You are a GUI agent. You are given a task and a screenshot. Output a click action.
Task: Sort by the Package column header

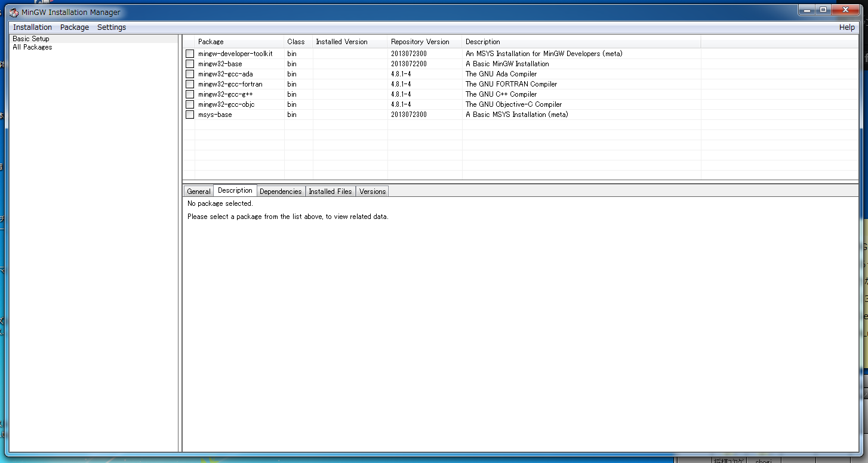point(239,42)
